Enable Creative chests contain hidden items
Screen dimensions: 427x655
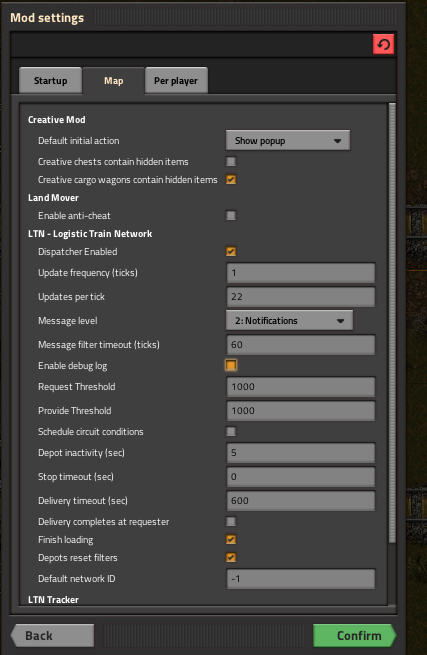coord(231,162)
